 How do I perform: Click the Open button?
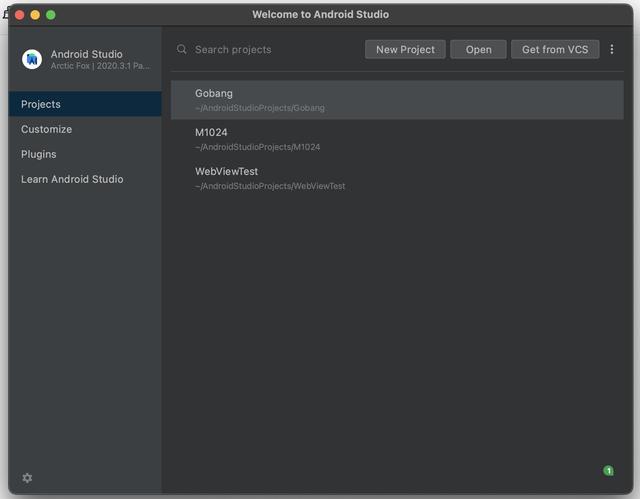coord(478,49)
